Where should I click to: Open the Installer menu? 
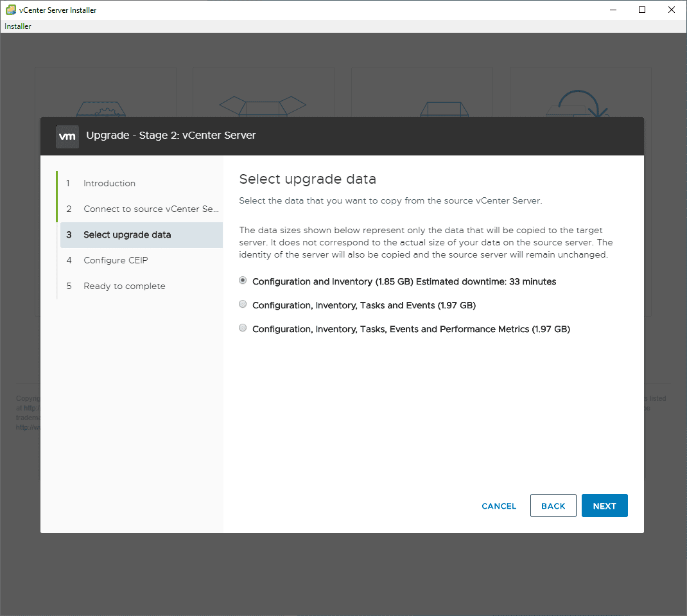coord(18,26)
